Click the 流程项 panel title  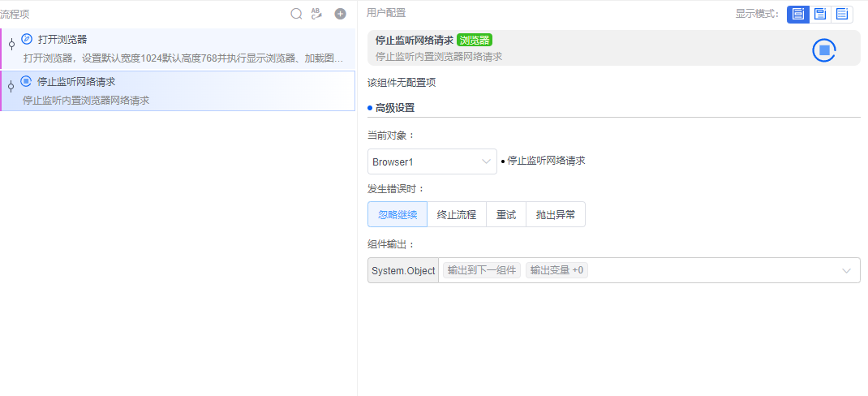point(15,15)
